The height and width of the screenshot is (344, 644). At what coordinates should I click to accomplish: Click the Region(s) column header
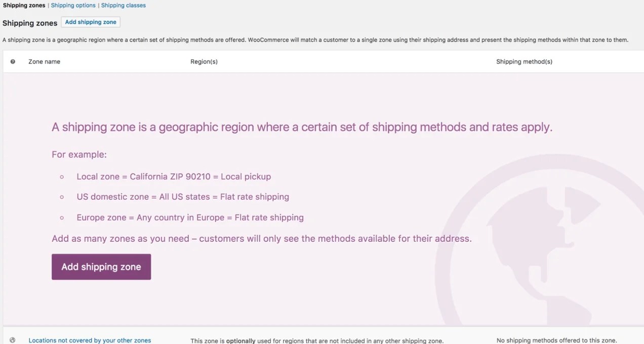tap(204, 61)
